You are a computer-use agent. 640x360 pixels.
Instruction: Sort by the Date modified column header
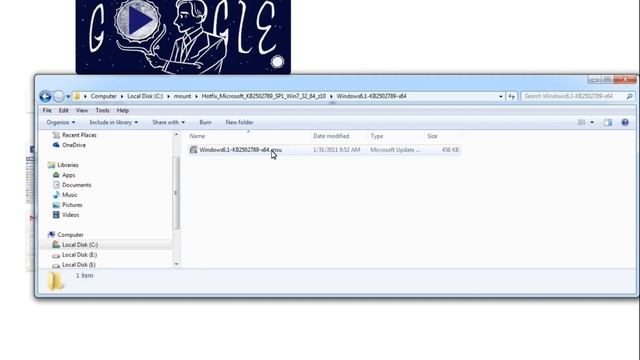tap(331, 136)
